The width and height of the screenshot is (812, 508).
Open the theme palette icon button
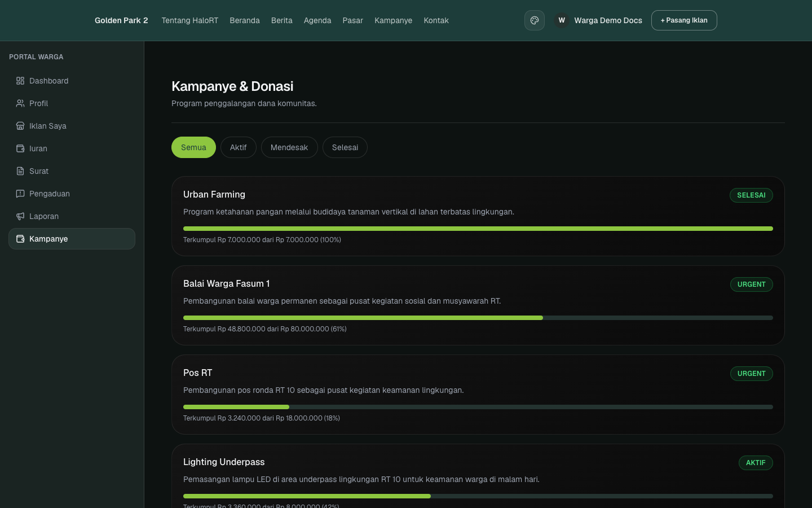[535, 20]
